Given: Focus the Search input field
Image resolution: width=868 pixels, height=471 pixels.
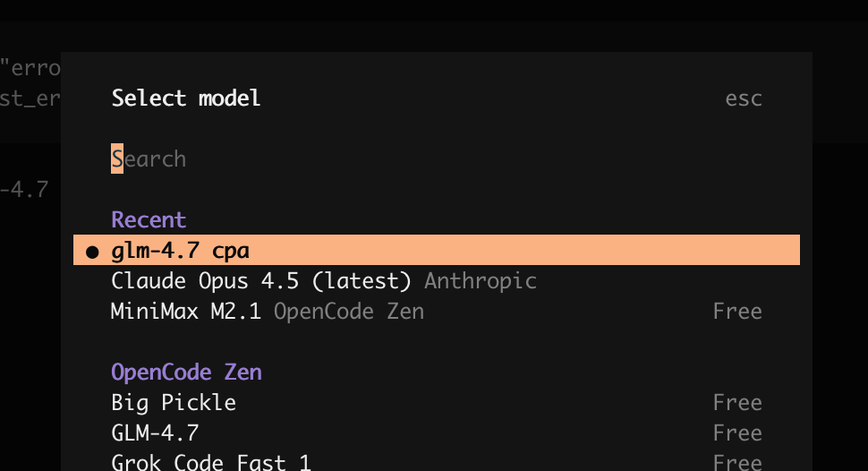Looking at the screenshot, I should (436, 159).
